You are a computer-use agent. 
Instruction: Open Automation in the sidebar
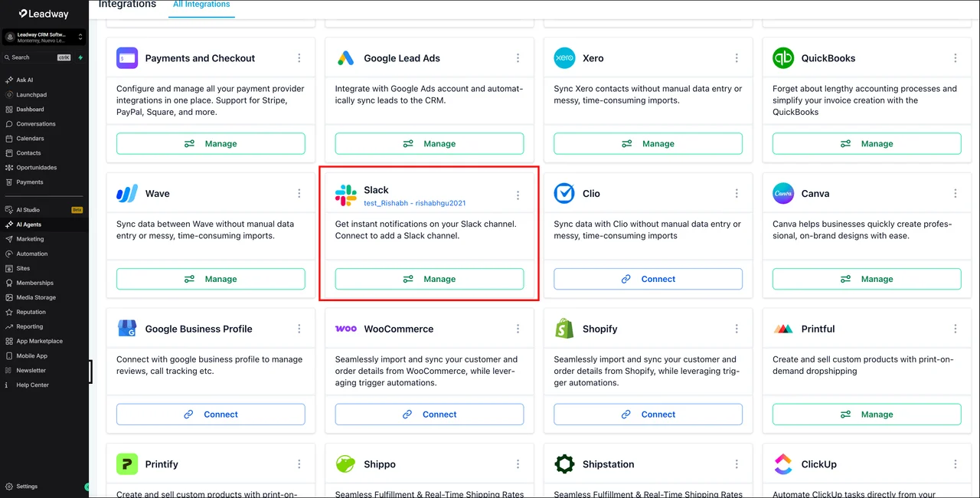coord(31,254)
